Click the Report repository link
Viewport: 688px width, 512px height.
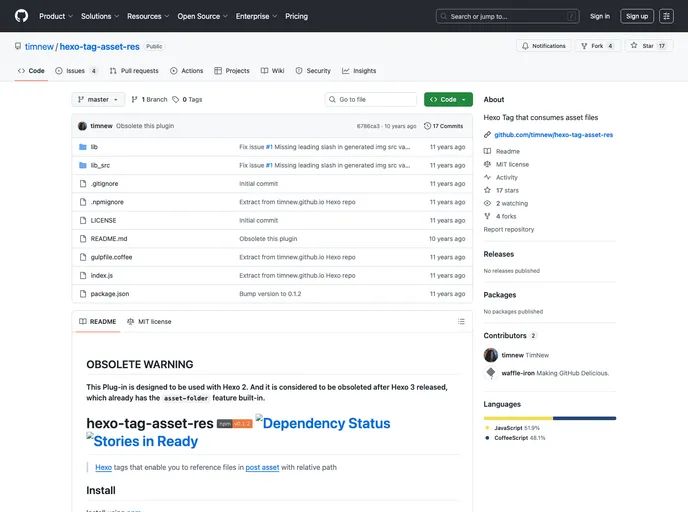[x=509, y=229]
